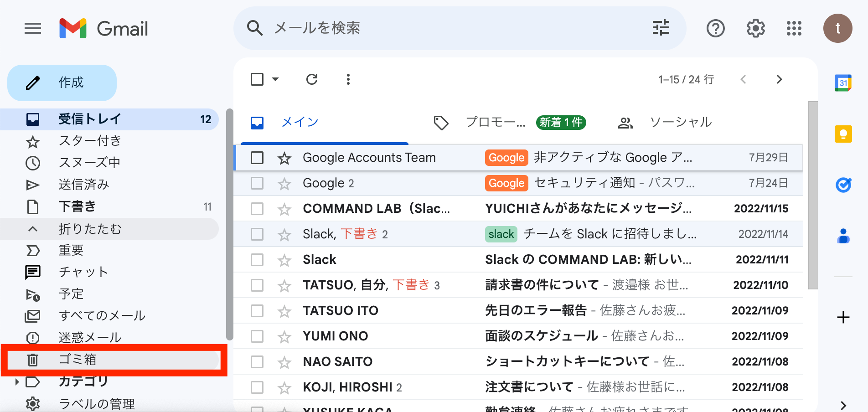
Task: Open Settings gear icon
Action: point(755,28)
